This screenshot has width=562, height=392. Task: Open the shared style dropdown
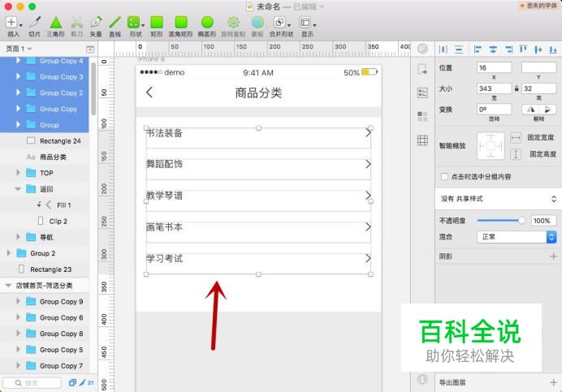pos(498,199)
